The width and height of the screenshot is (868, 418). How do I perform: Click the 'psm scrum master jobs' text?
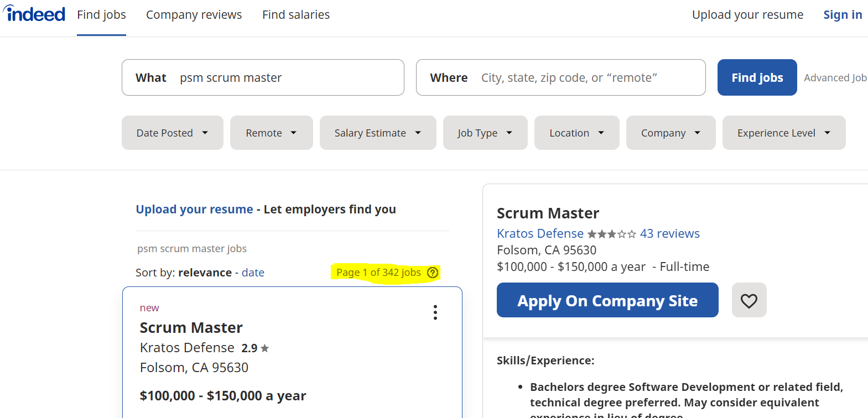[x=192, y=249]
